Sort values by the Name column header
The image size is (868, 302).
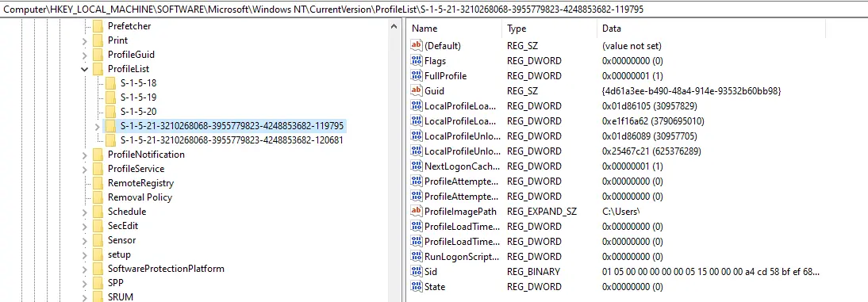(455, 29)
